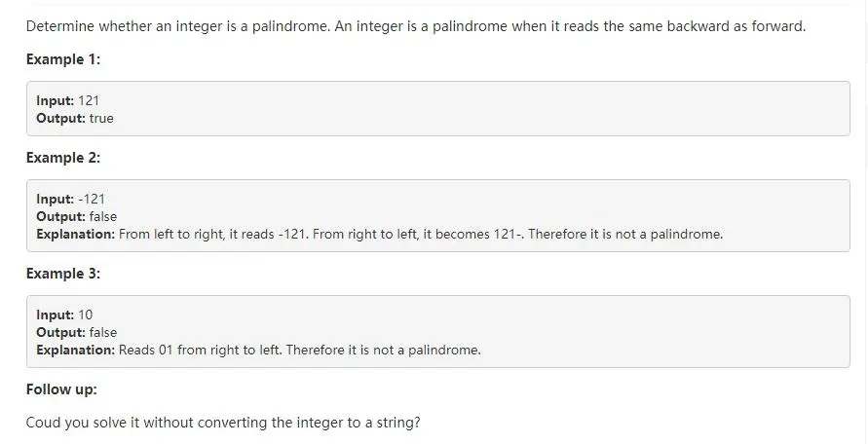Click the "Follow up:" heading
The image size is (868, 444).
[61, 389]
